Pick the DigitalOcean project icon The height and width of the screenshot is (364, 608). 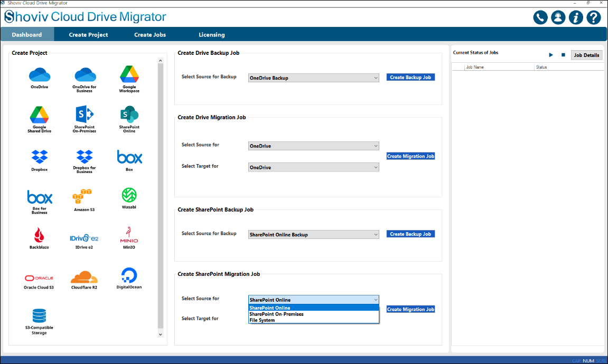pos(129,275)
